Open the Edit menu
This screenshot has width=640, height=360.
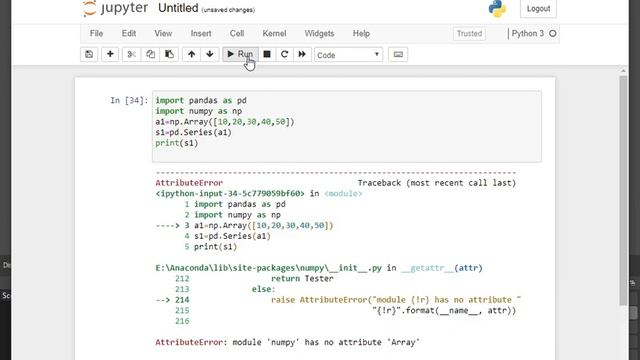(x=129, y=33)
